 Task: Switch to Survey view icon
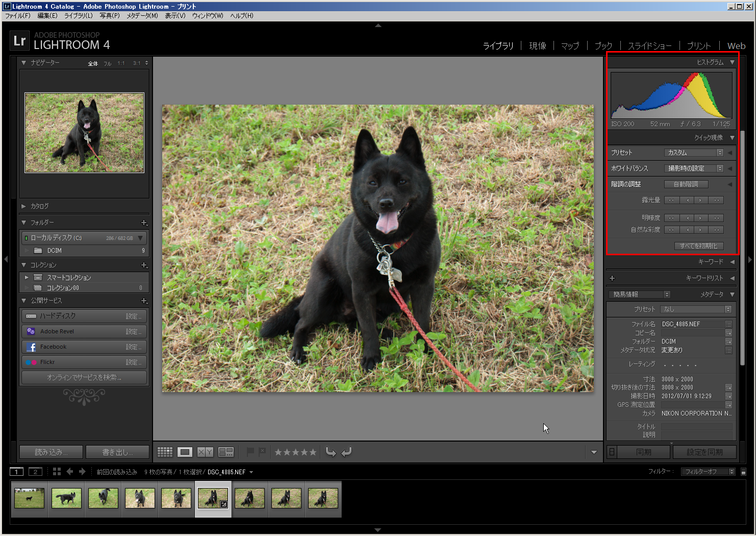click(x=225, y=452)
